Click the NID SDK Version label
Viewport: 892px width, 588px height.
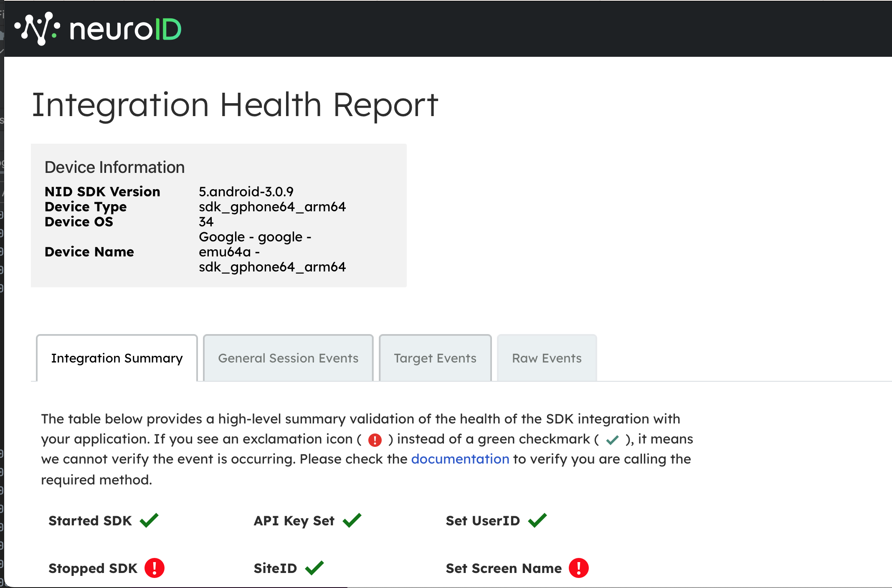(102, 192)
